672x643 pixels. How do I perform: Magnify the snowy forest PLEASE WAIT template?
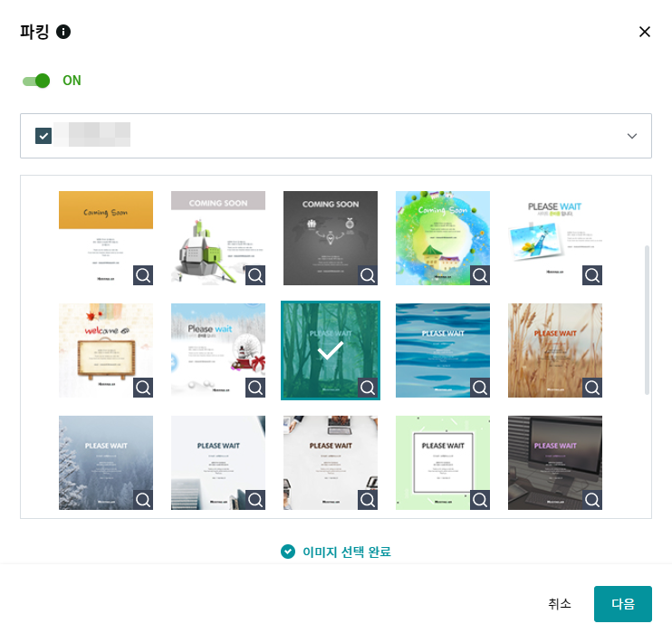pos(143,500)
